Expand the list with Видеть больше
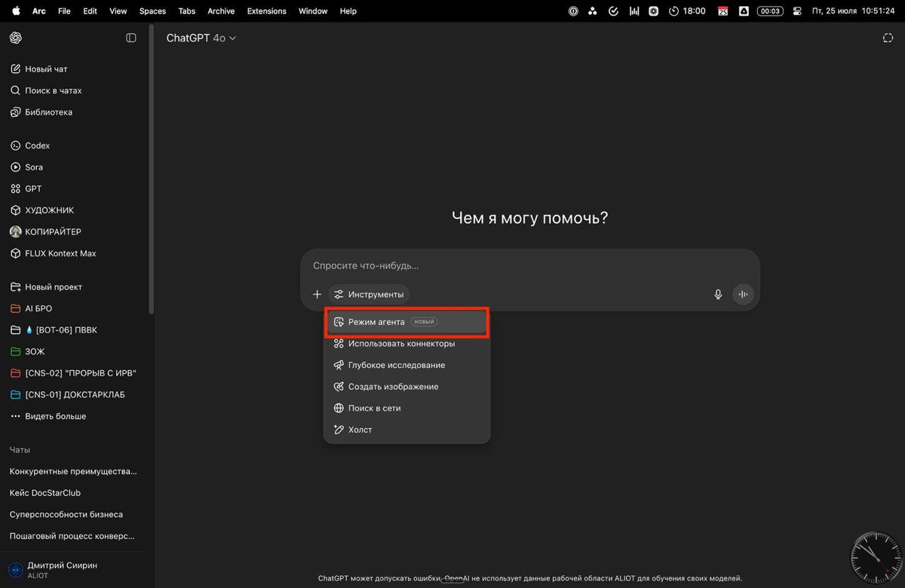Viewport: 905px width, 588px height. click(x=75, y=416)
